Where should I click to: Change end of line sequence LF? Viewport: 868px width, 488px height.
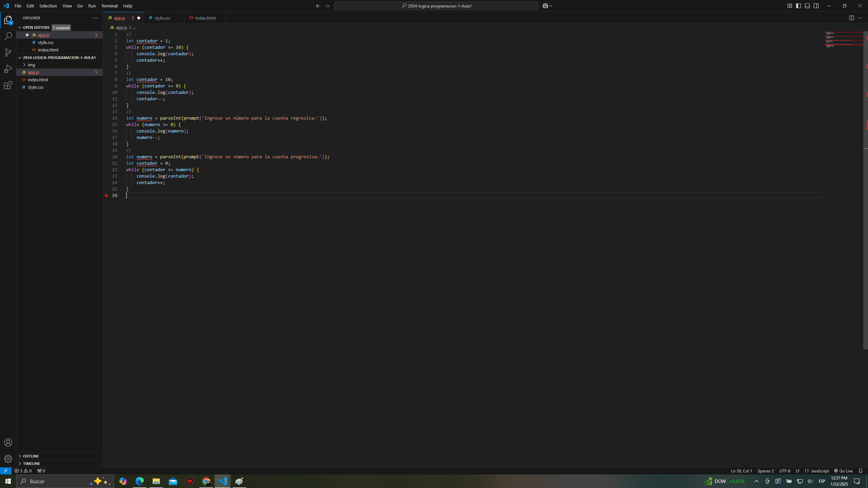[x=797, y=471]
